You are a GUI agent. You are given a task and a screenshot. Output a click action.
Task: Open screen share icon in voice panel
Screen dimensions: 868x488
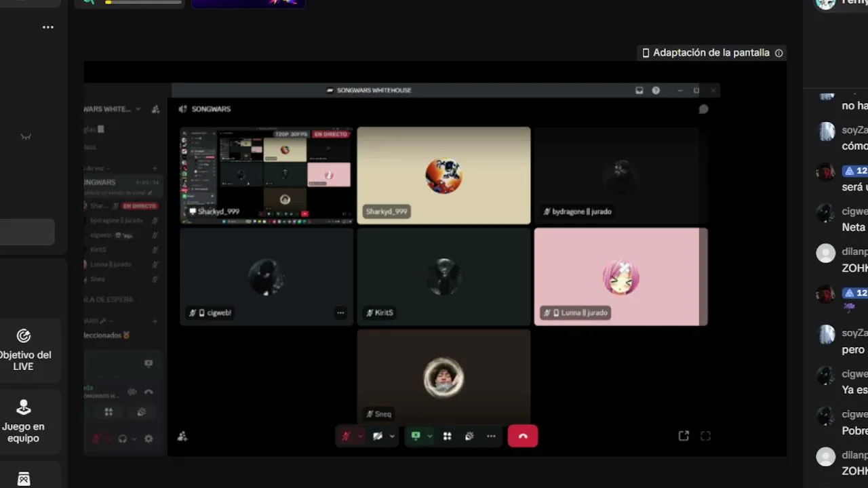(149, 363)
